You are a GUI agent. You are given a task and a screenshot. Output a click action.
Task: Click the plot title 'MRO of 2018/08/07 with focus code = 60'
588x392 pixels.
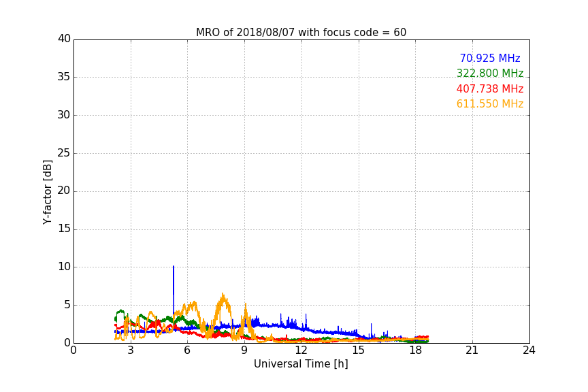pos(301,33)
